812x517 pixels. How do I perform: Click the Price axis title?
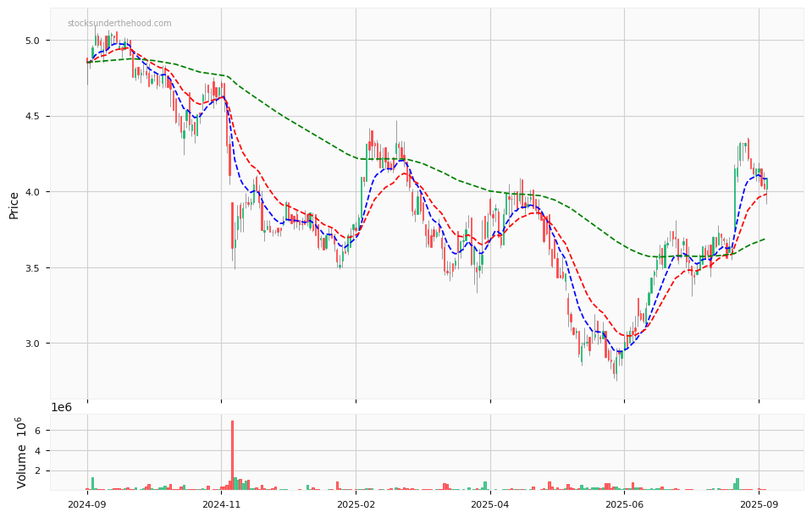tap(14, 206)
